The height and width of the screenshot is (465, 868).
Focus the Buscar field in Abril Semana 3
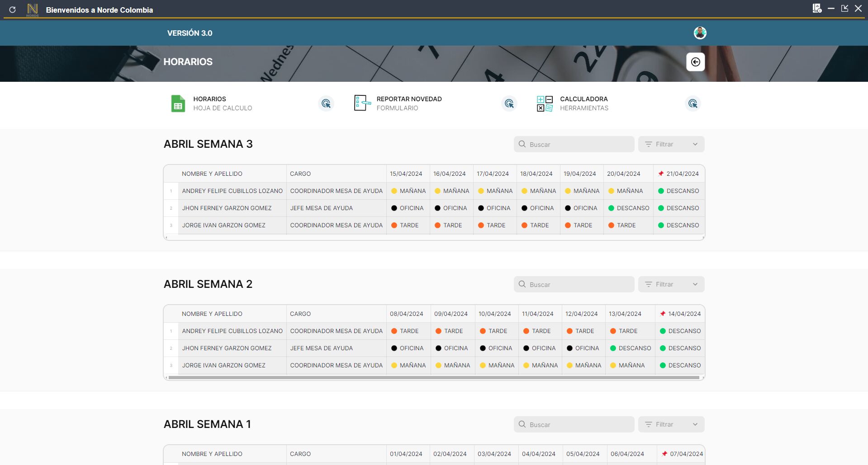[x=574, y=144]
